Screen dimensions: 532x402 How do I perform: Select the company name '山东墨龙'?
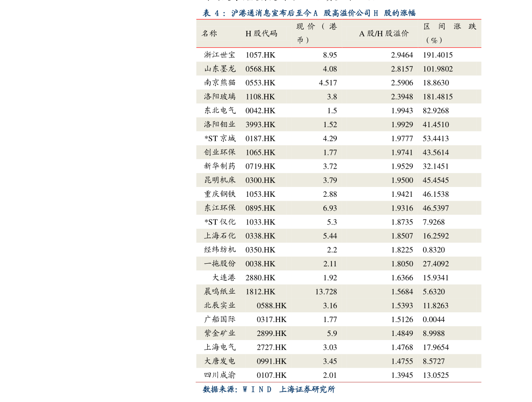[x=219, y=69]
